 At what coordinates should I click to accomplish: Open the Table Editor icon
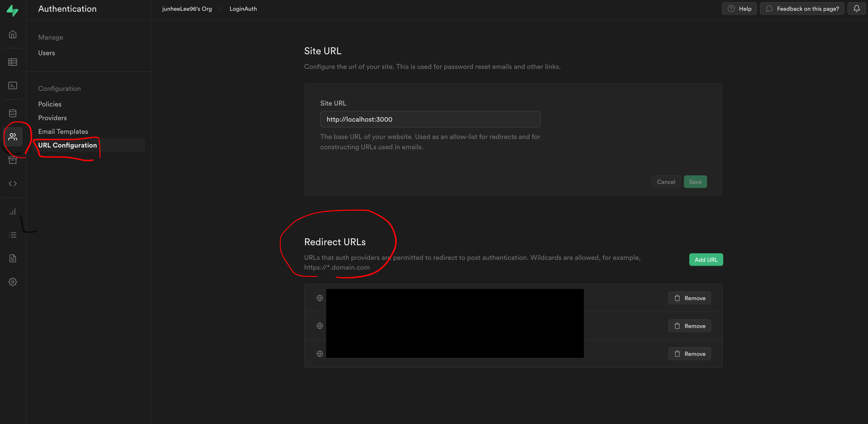point(12,62)
